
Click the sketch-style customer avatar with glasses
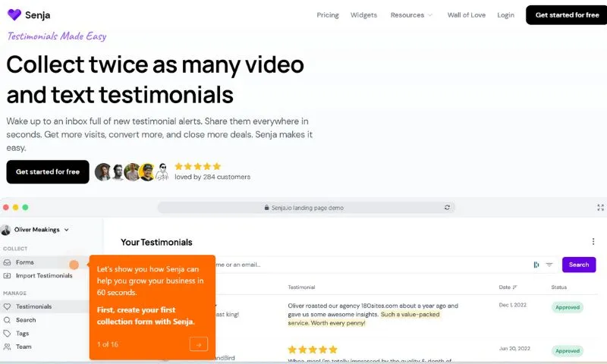[162, 171]
